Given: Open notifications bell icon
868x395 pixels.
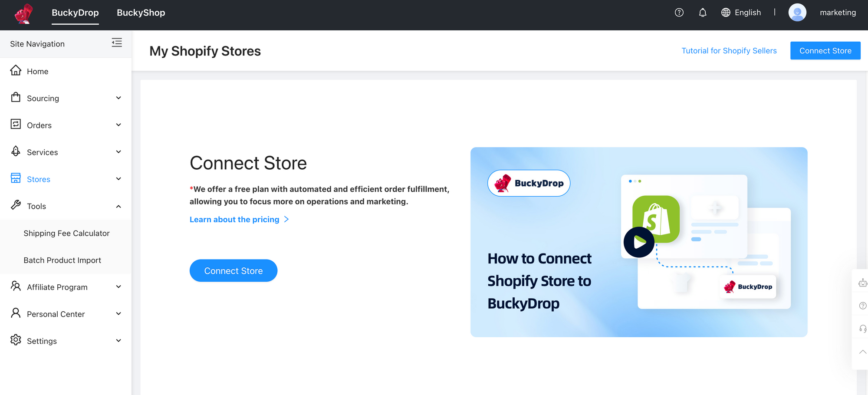Looking at the screenshot, I should 703,13.
